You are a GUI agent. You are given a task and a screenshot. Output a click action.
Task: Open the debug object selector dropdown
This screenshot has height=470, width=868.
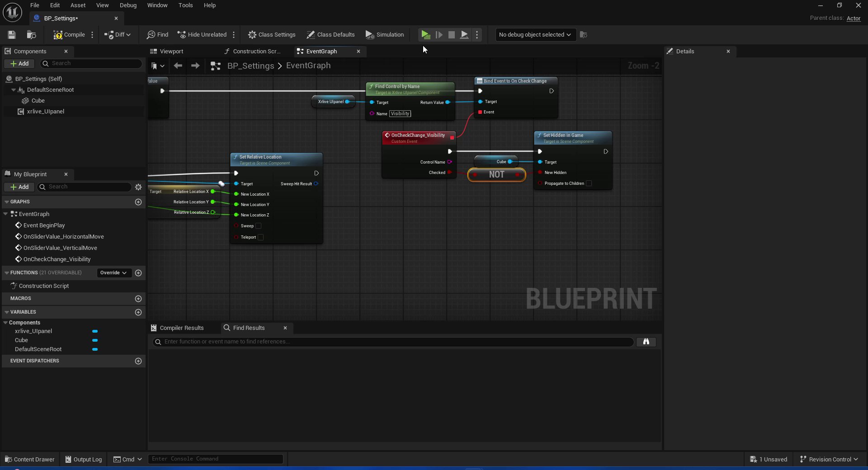click(535, 35)
